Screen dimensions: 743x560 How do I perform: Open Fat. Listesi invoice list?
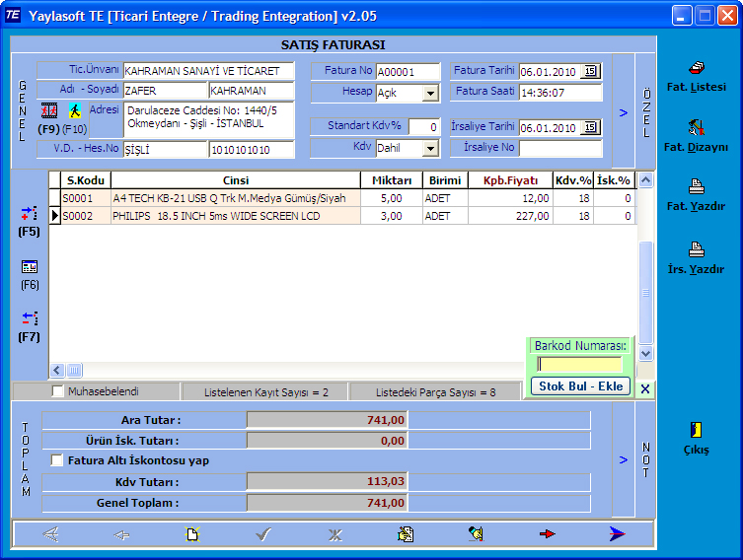point(696,68)
